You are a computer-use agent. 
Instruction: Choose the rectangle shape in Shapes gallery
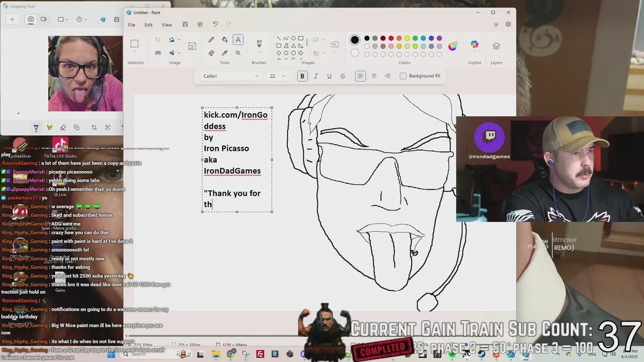point(301,38)
